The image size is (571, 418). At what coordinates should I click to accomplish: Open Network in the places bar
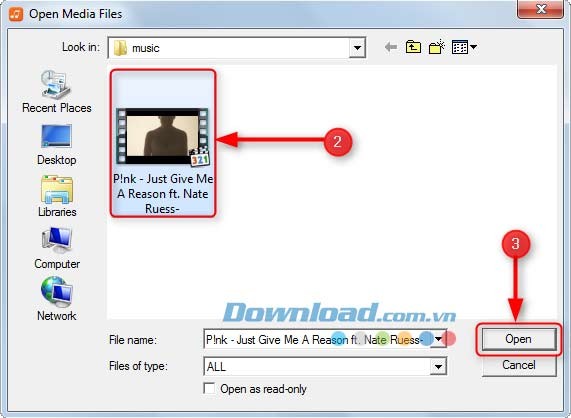pos(57,299)
